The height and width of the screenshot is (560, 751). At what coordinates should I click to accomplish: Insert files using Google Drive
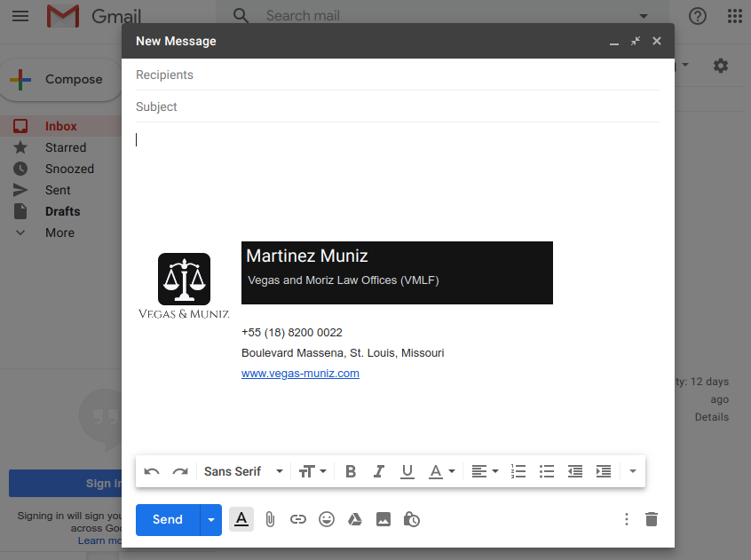[355, 519]
